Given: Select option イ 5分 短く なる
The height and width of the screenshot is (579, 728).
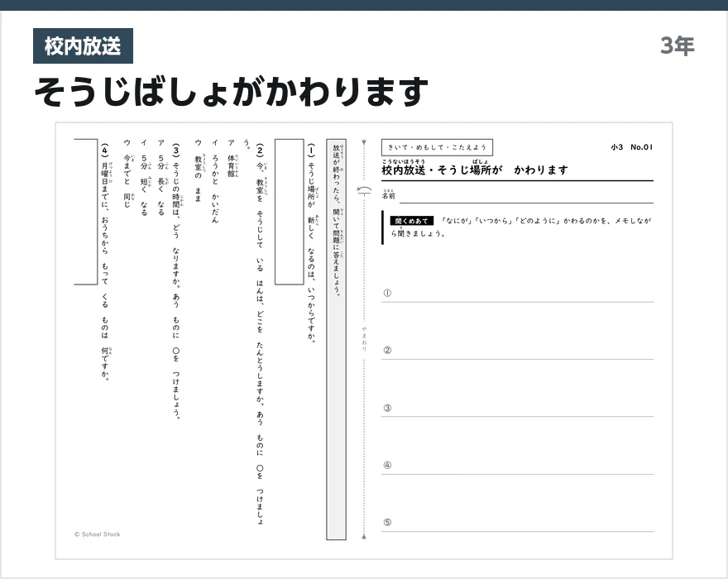Looking at the screenshot, I should (x=144, y=177).
